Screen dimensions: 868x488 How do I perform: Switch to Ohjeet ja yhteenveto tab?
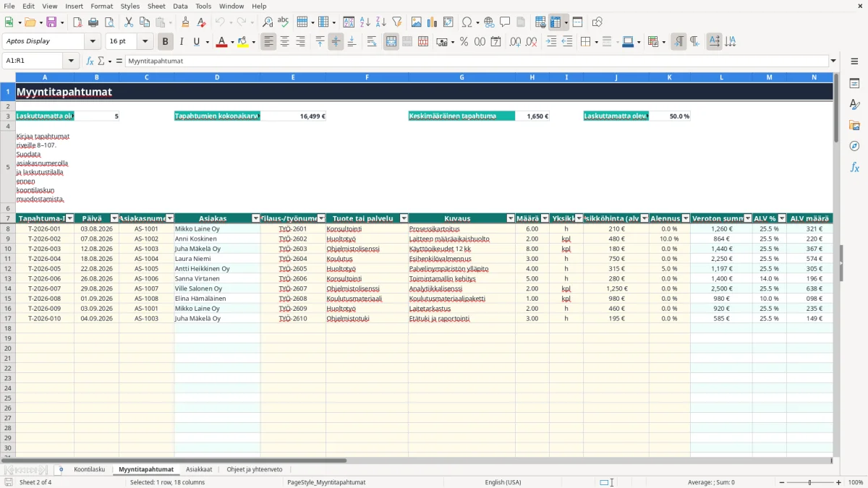click(255, 469)
